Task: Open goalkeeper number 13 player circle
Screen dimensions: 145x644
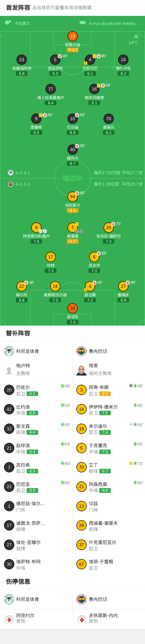Action: (73, 36)
